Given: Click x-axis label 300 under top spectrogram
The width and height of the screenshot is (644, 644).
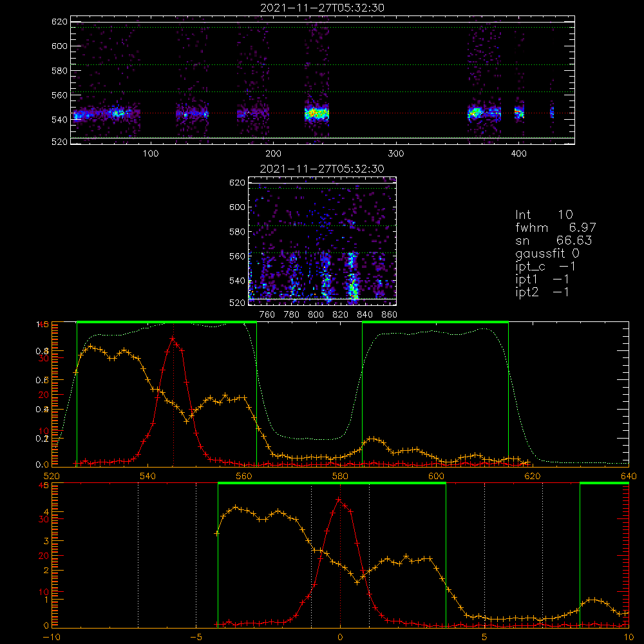Looking at the screenshot, I should pos(396,154).
